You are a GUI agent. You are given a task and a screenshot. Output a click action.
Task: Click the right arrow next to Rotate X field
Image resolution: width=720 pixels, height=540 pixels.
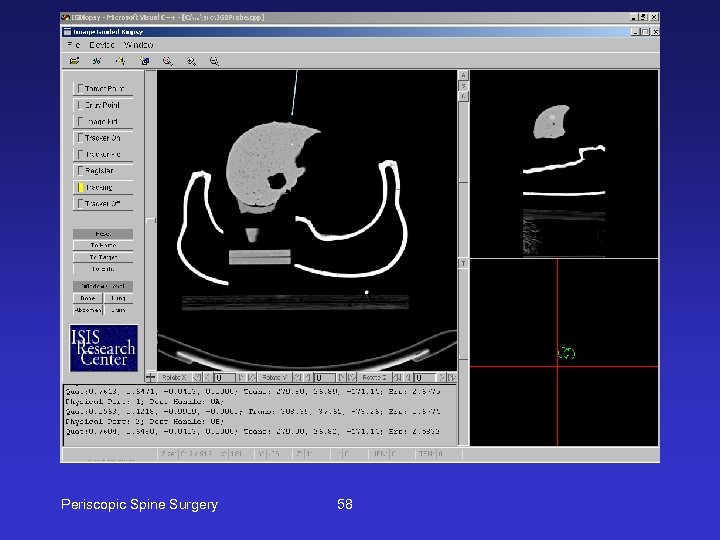point(240,378)
